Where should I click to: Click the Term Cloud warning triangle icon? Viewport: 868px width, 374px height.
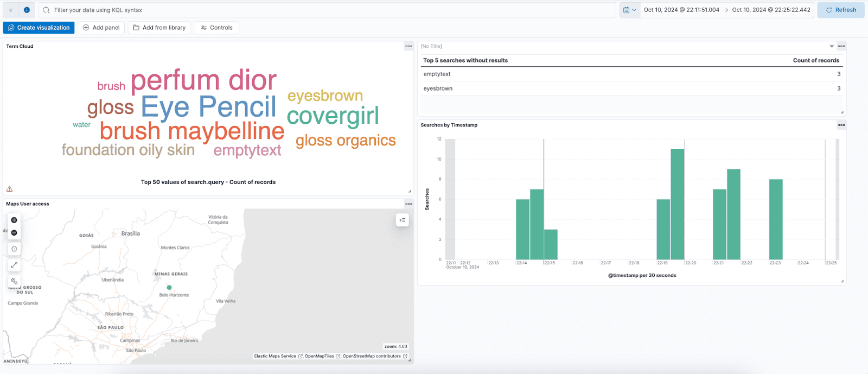[9, 189]
